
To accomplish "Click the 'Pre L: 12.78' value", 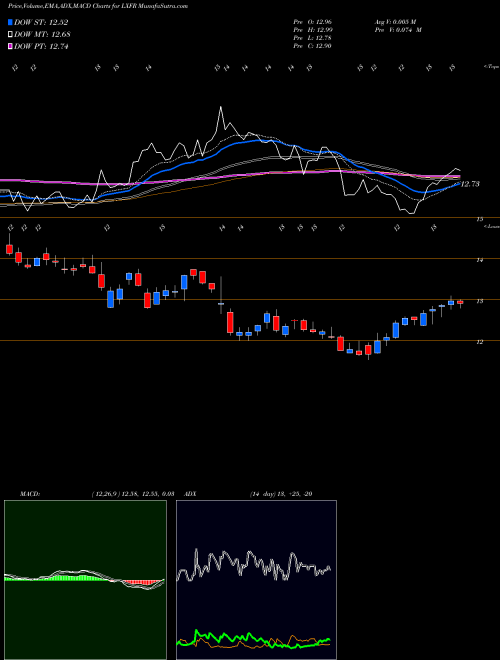I will pyautogui.click(x=313, y=38).
